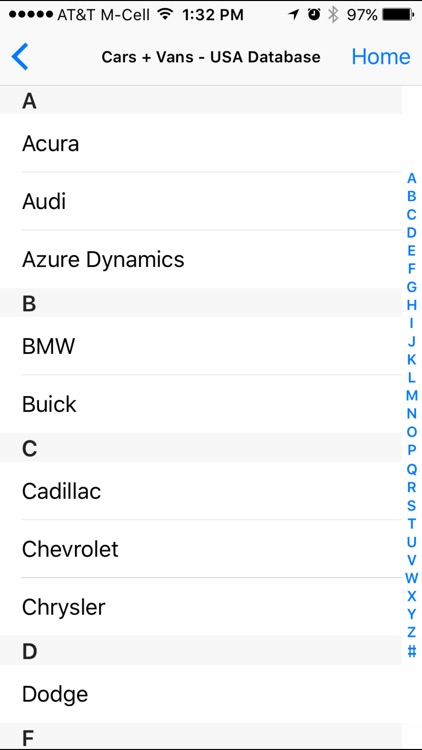Image resolution: width=422 pixels, height=750 pixels.
Task: Select Acura from the list
Action: 201,143
